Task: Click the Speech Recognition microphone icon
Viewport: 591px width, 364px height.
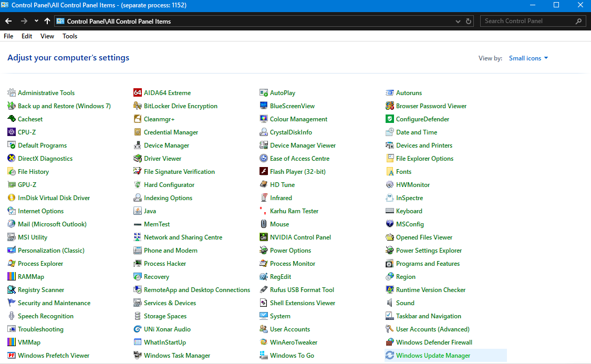Action: pyautogui.click(x=12, y=316)
